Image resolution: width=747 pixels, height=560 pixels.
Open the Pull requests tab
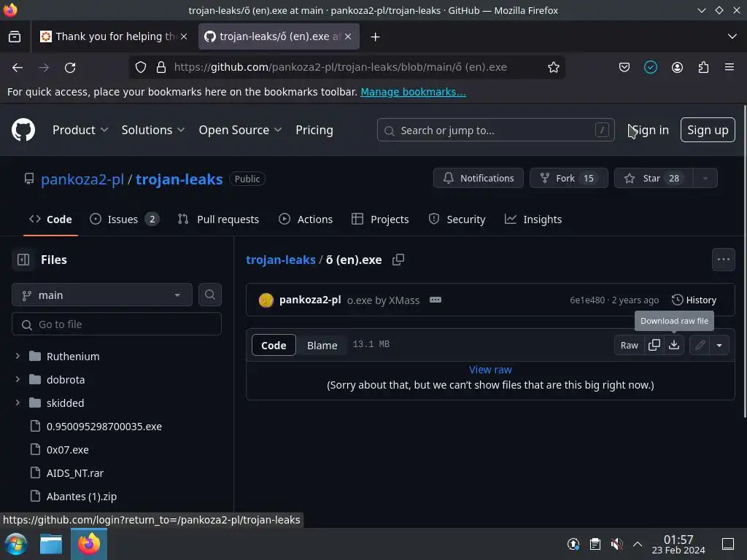coord(218,219)
